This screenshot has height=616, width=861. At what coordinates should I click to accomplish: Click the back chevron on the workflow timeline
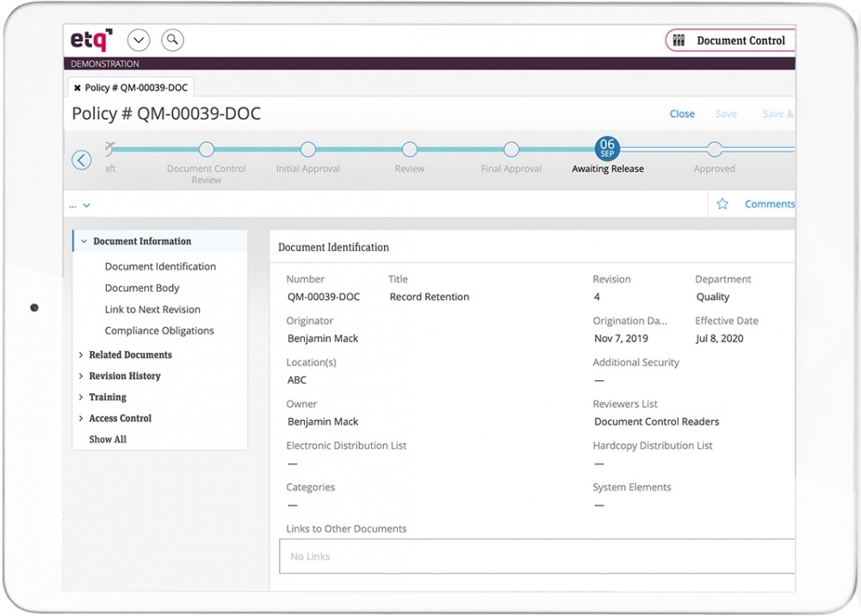(x=81, y=160)
